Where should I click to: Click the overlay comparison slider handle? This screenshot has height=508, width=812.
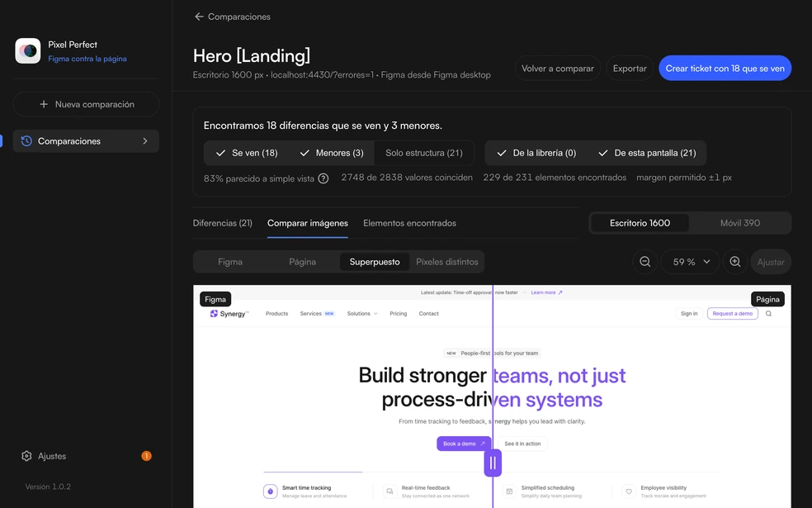pyautogui.click(x=493, y=463)
